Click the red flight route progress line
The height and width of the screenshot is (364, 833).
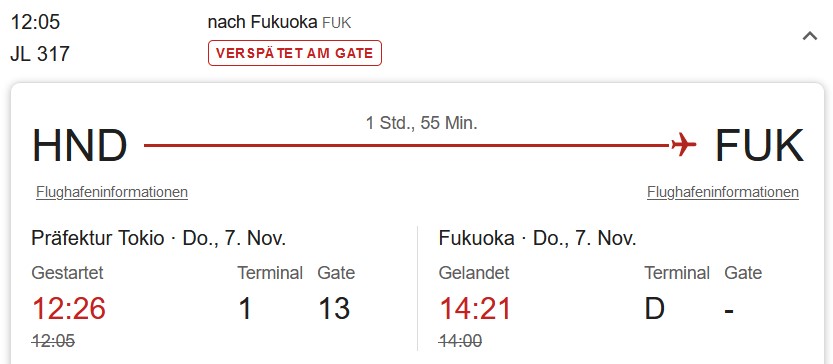(406, 145)
